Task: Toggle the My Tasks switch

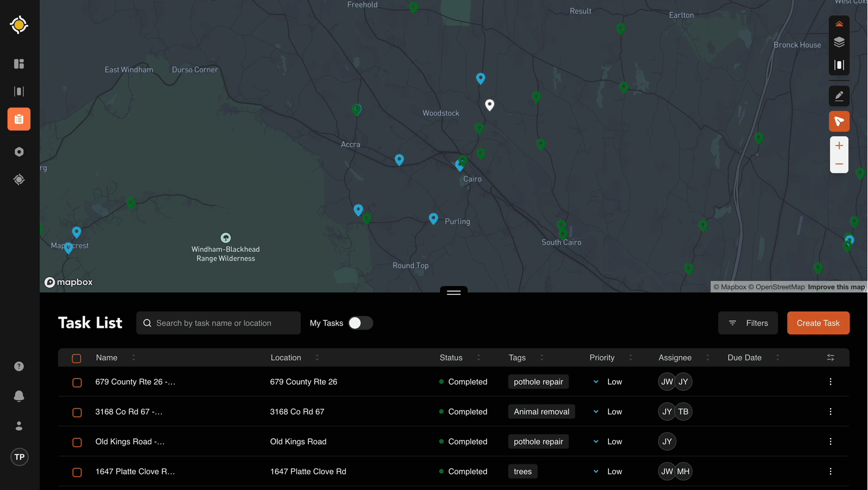Action: pos(360,323)
